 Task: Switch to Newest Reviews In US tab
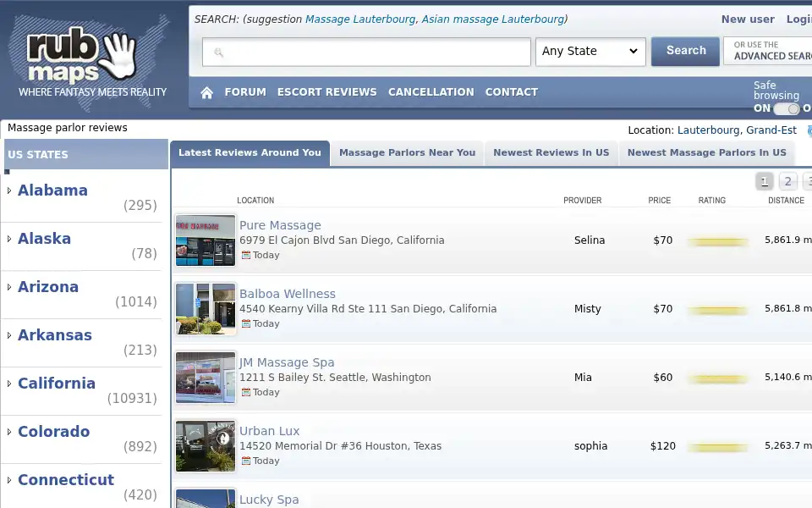[x=551, y=153]
